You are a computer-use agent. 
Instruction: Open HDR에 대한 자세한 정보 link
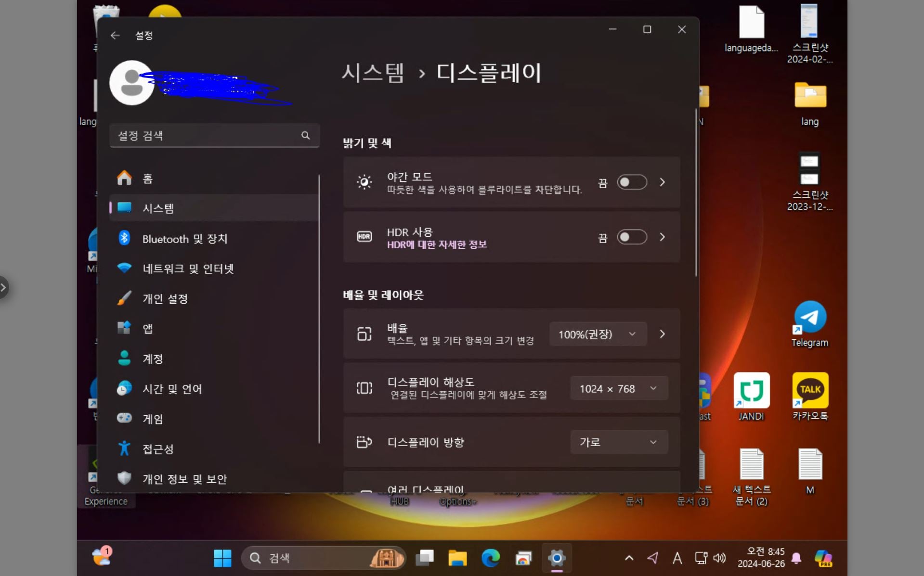point(437,244)
